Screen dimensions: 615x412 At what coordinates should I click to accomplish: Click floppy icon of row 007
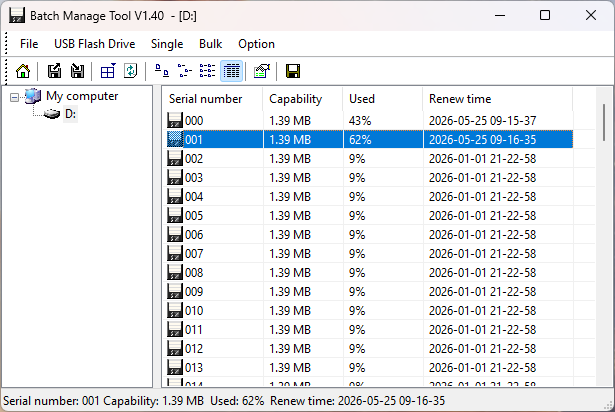(175, 253)
